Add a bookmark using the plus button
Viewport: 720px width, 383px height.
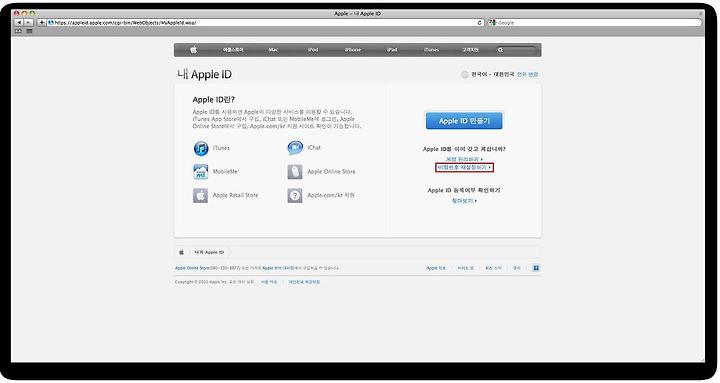tap(41, 23)
